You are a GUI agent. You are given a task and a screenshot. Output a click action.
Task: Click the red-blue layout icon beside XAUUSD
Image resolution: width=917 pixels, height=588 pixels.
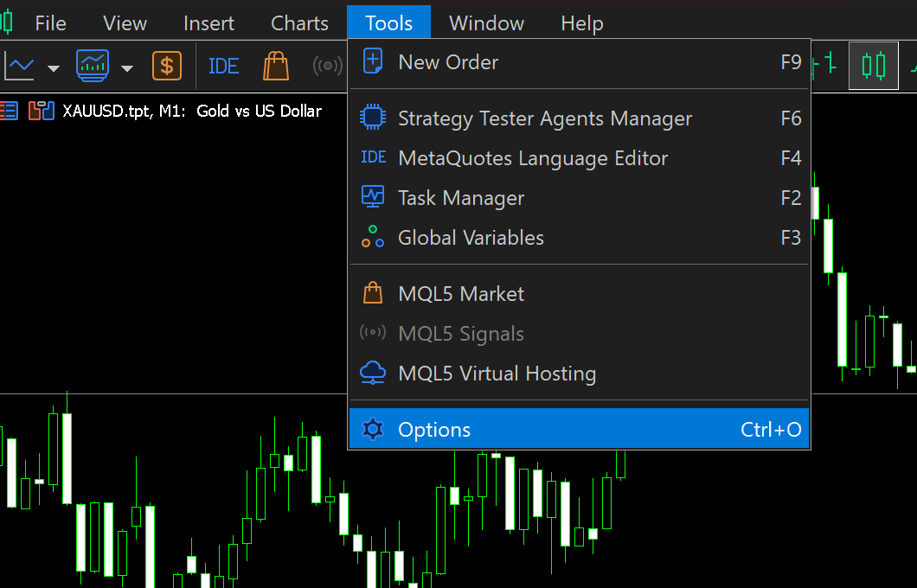[x=41, y=111]
